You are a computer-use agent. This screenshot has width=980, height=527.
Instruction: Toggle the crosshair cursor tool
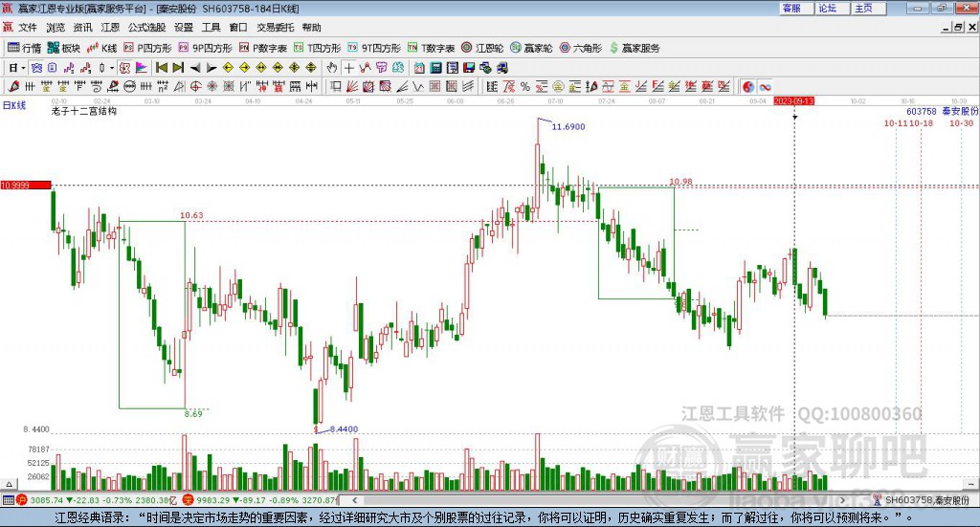tap(348, 68)
